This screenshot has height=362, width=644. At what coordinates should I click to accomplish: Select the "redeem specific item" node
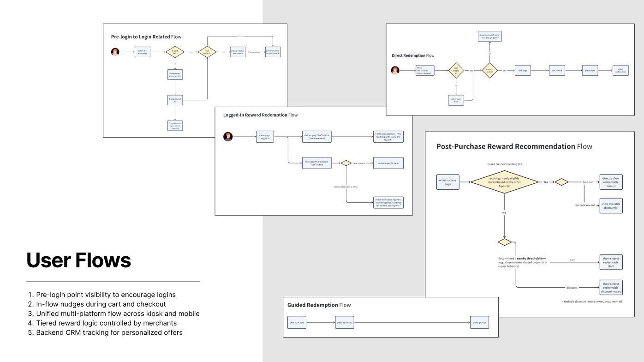389,163
